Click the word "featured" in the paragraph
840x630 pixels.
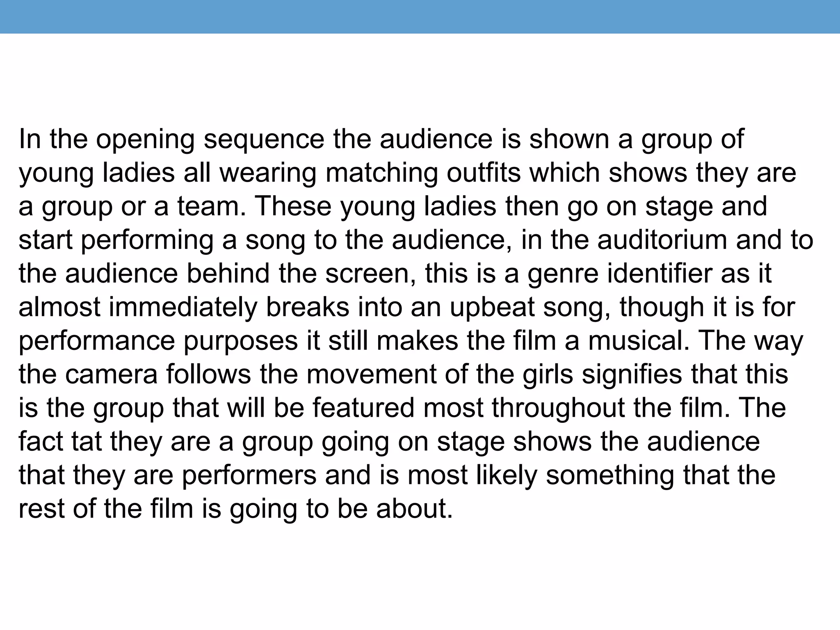(363, 409)
